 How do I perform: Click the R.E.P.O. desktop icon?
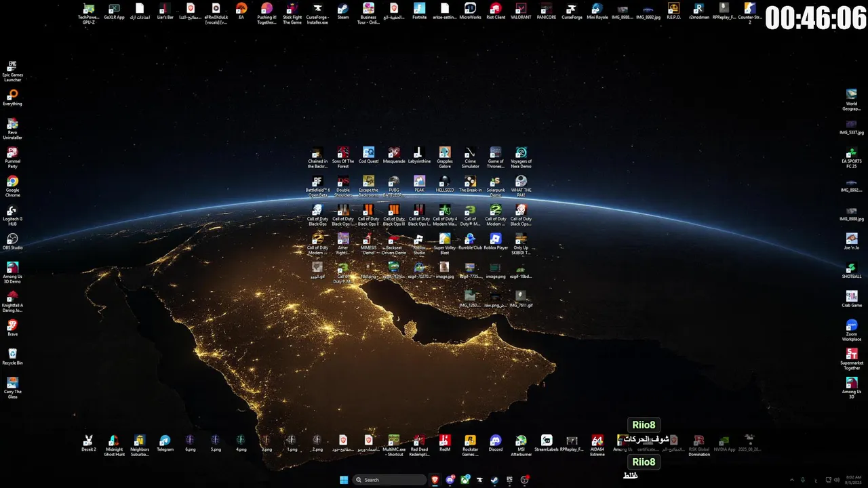pyautogui.click(x=673, y=12)
